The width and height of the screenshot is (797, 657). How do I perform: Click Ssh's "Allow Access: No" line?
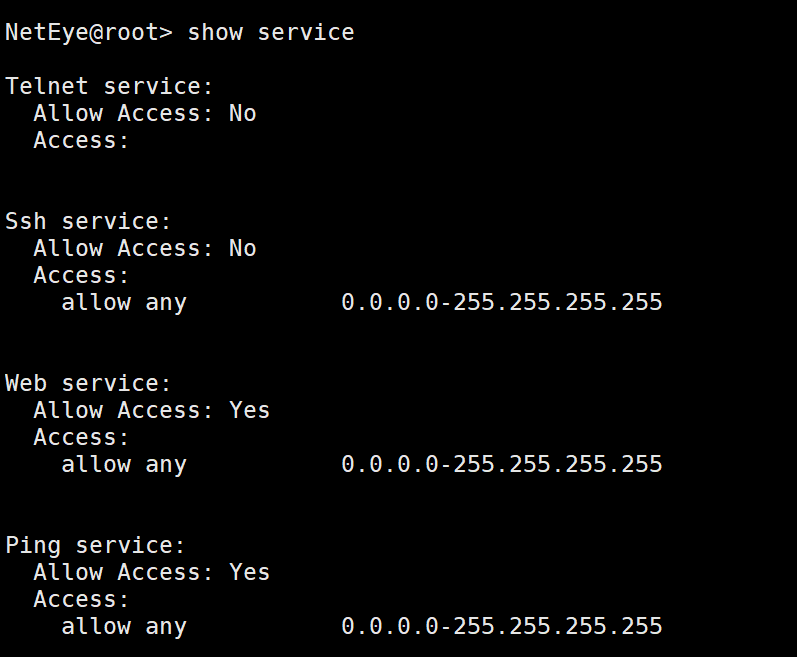144,248
